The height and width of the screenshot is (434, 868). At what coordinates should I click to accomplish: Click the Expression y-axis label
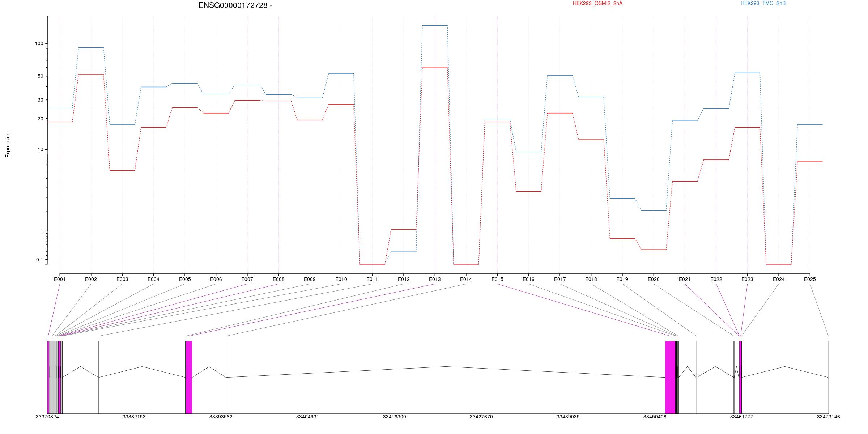[8, 145]
